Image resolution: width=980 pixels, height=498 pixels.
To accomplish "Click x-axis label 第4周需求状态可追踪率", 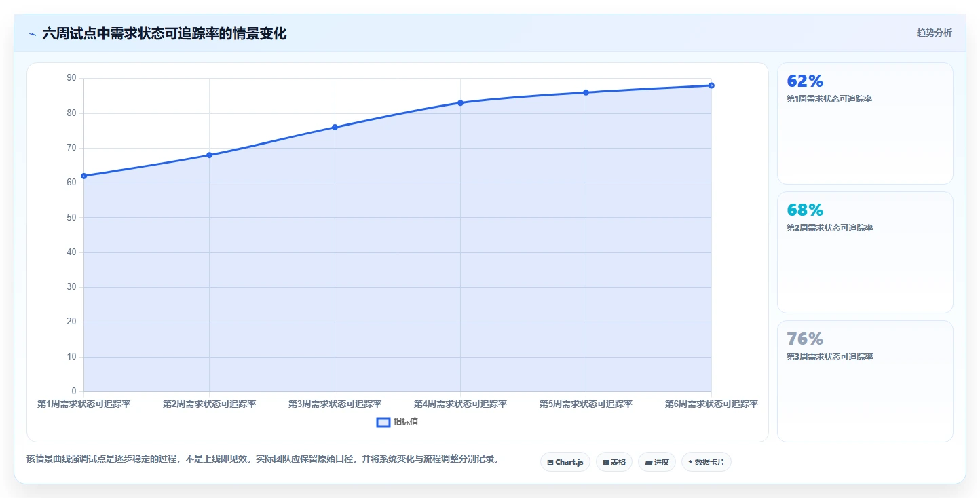I will click(x=460, y=404).
